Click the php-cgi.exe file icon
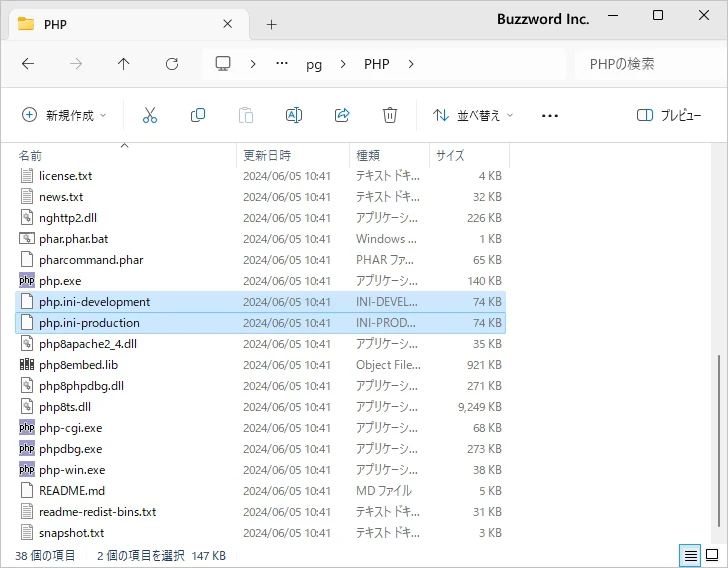The image size is (728, 568). point(27,427)
